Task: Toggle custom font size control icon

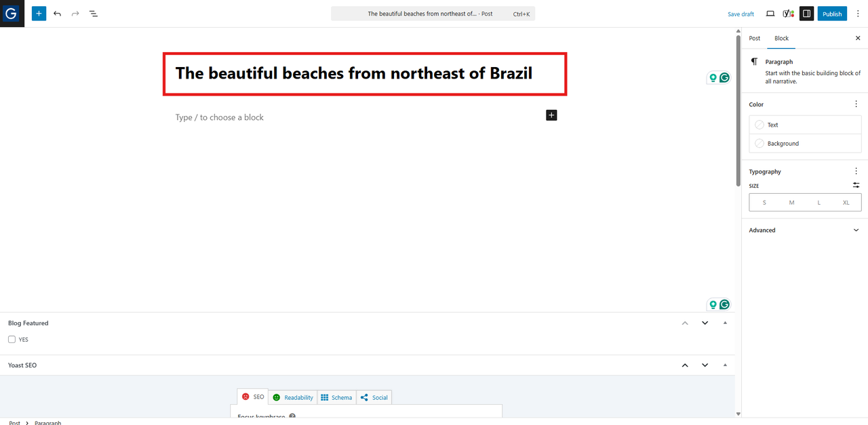Action: [856, 185]
